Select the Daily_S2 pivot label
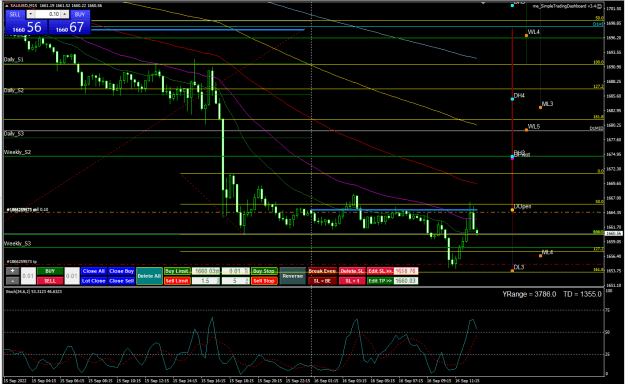This screenshot has height=384, width=625. point(14,91)
